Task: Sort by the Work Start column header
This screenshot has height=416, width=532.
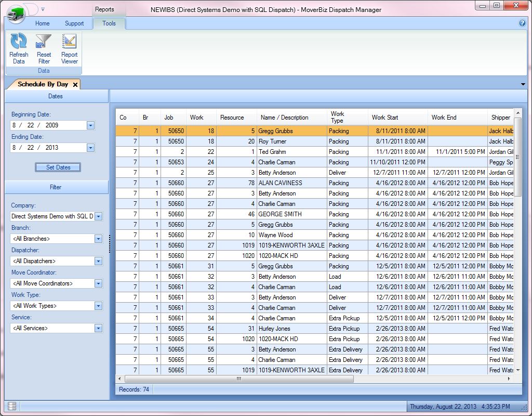Action: [385, 118]
